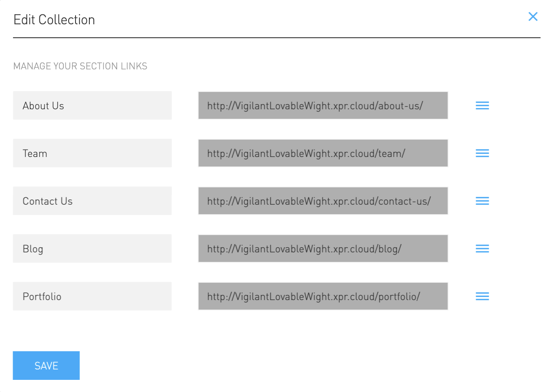Select the blog URL field
The image size is (552, 392).
click(x=323, y=248)
